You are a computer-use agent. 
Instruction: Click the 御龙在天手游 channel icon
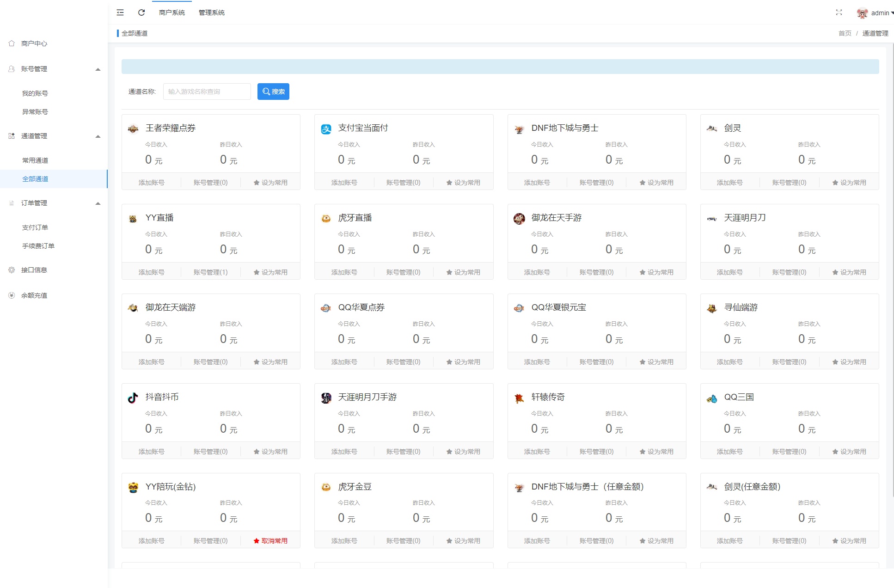519,219
